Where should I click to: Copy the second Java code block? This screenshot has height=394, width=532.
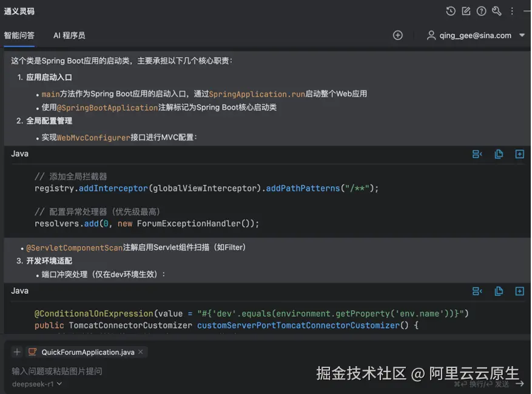(499, 292)
